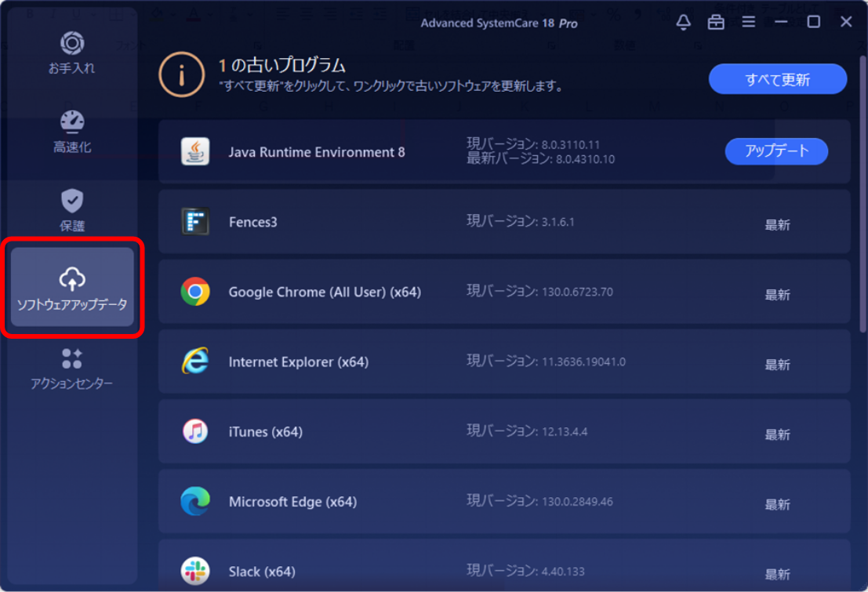Open the 保護 protection shield section
Viewport: 868px width, 592px height.
[x=72, y=210]
